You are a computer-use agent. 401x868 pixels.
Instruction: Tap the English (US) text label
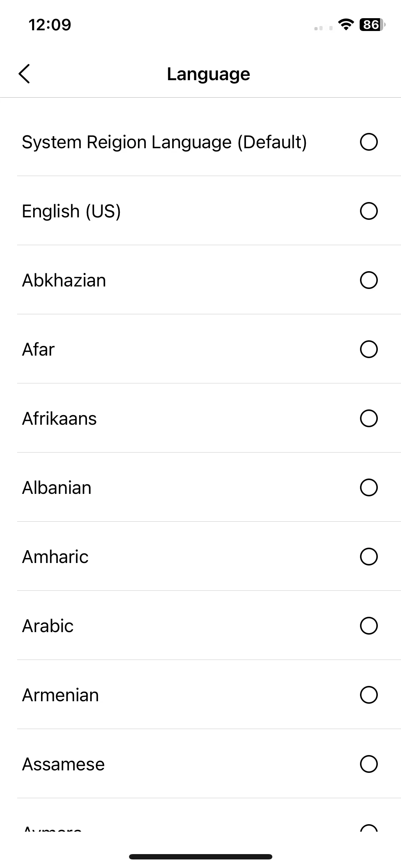tap(71, 211)
